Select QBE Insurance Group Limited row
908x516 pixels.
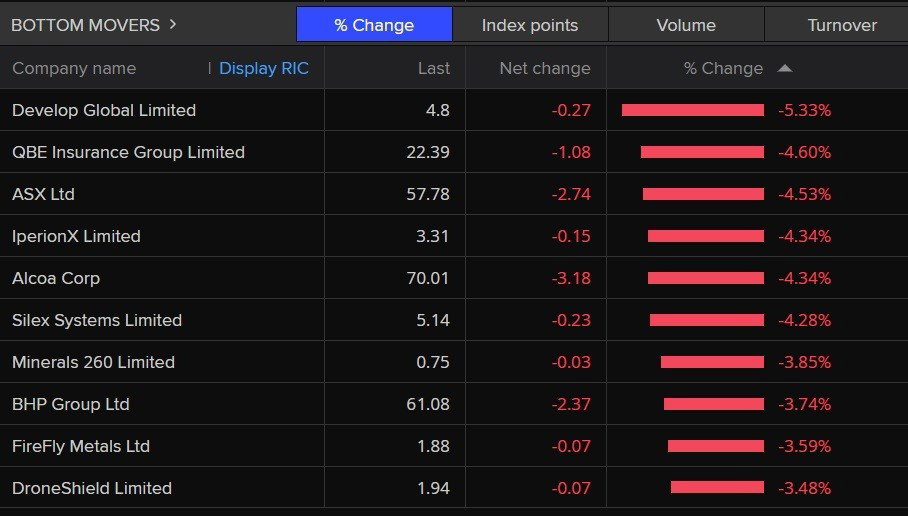pos(454,152)
